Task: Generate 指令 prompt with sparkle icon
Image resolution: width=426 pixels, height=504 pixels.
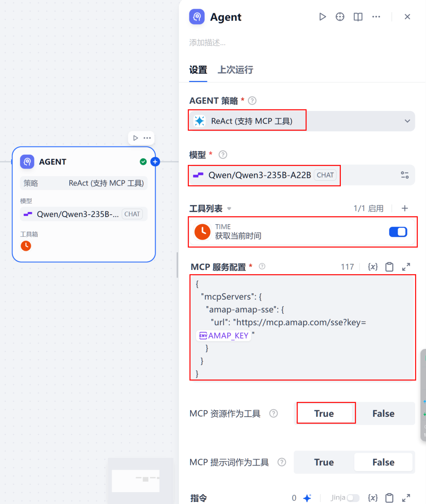Action: (307, 498)
